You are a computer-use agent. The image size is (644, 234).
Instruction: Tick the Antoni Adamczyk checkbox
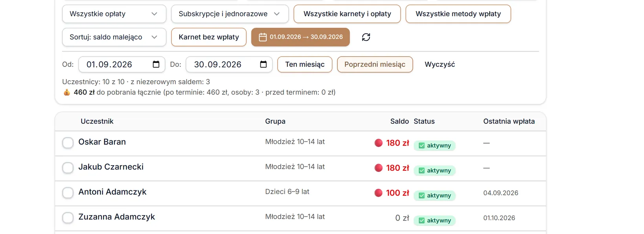(68, 193)
